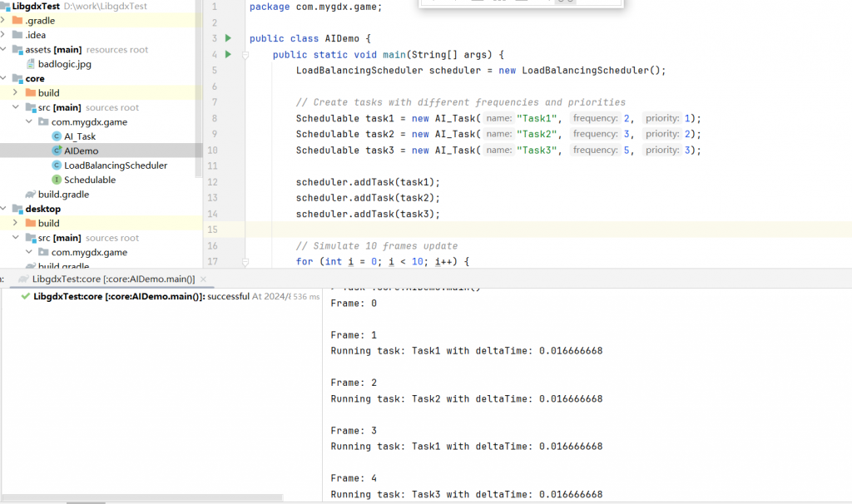Select the successful LibgdxTest:core run result entry
This screenshot has height=504, width=852.
point(141,297)
